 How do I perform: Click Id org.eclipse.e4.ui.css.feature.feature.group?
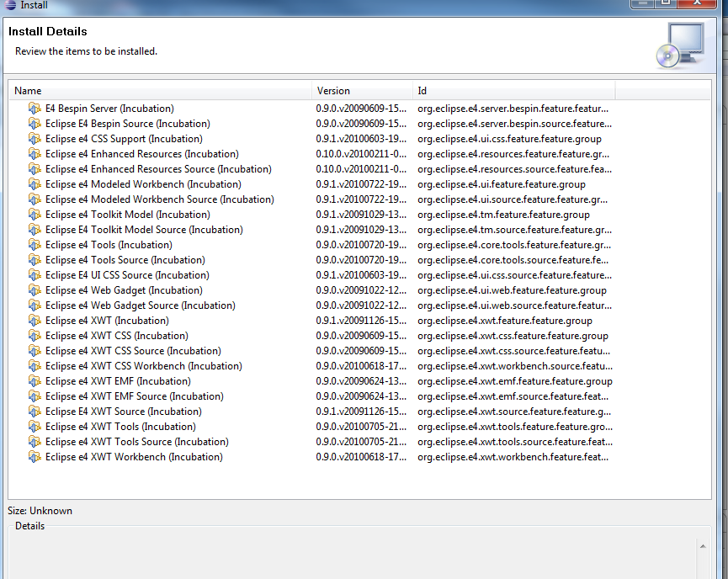point(509,139)
